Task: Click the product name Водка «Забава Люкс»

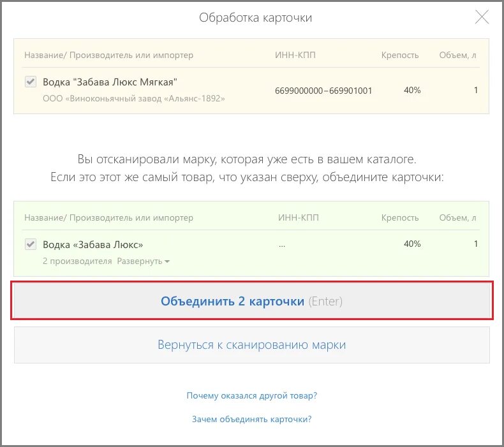Action: click(93, 245)
